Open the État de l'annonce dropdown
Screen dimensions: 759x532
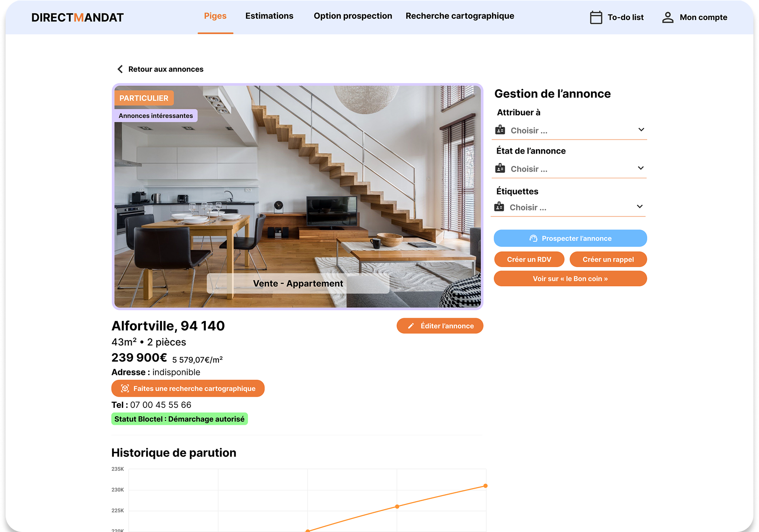coord(569,169)
